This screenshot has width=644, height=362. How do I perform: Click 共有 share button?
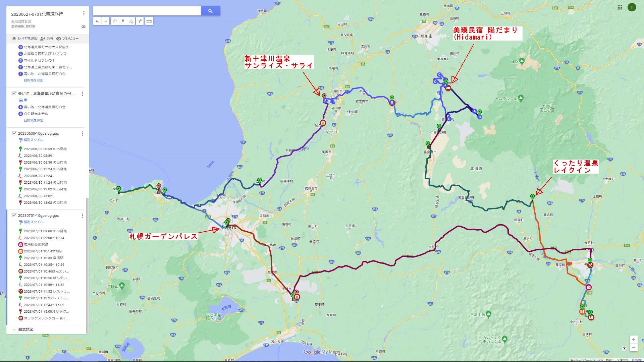click(x=47, y=39)
